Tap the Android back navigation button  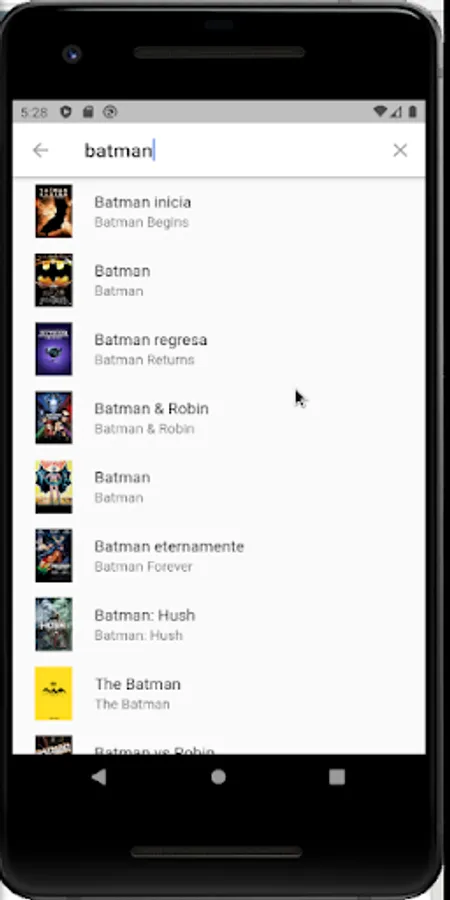tap(99, 777)
